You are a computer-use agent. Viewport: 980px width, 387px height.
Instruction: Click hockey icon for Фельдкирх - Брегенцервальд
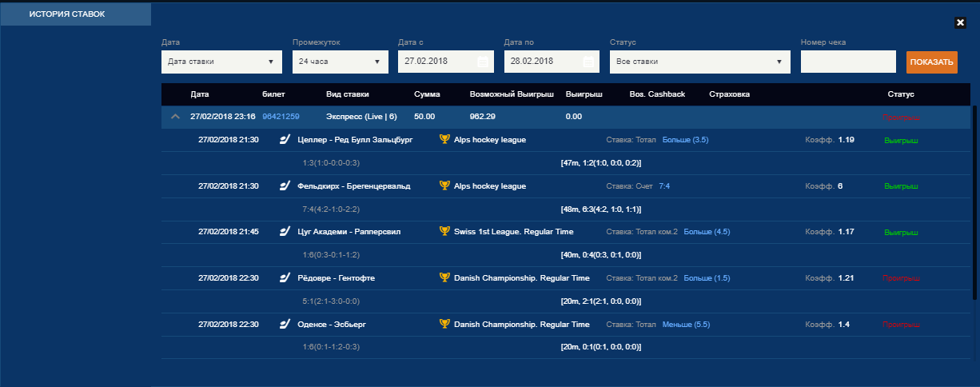(x=284, y=186)
